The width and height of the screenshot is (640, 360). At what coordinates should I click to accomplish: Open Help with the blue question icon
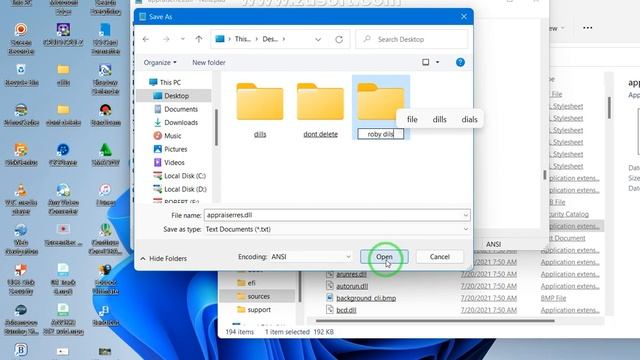[460, 62]
